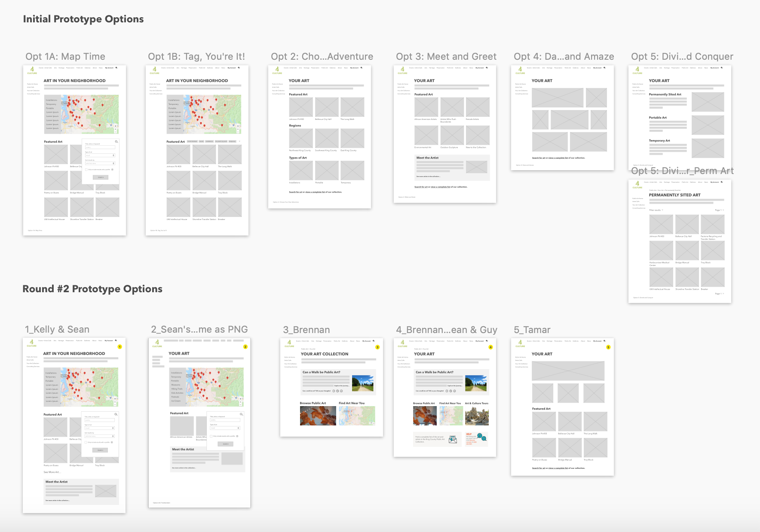The image size is (760, 532).
Task: Click the 4Culture logo in Opt 4 artboard
Action: (x=520, y=70)
